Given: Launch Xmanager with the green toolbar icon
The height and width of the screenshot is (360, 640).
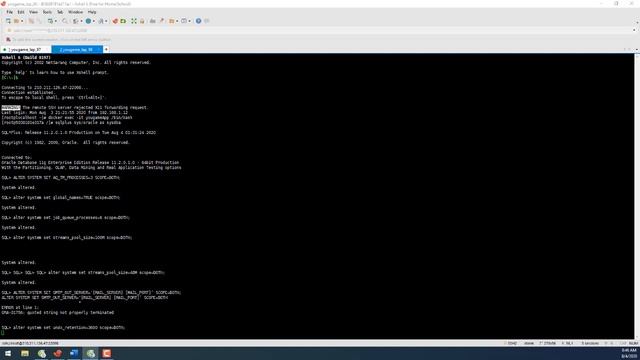Looking at the screenshot, I should [123, 21].
